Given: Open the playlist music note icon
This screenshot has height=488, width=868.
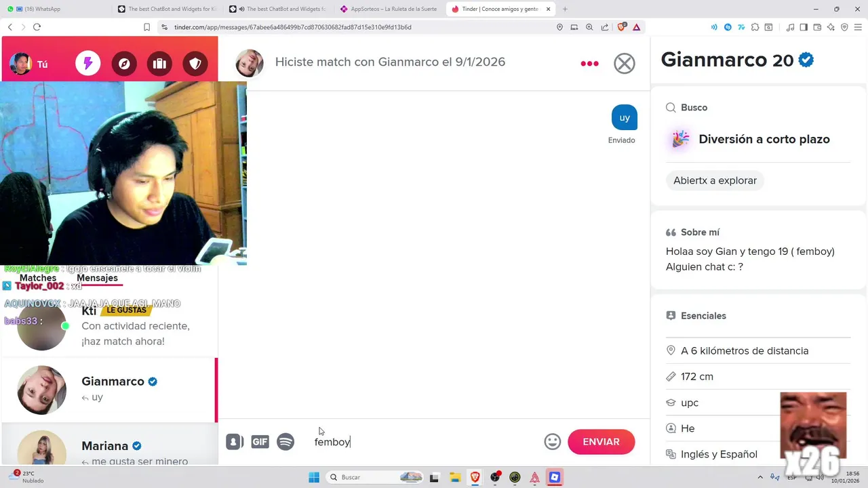Looking at the screenshot, I should pyautogui.click(x=790, y=27).
